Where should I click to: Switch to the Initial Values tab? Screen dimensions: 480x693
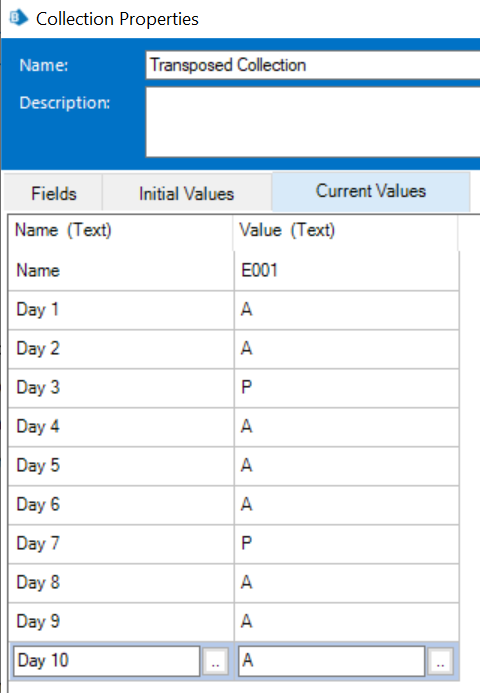click(x=187, y=193)
